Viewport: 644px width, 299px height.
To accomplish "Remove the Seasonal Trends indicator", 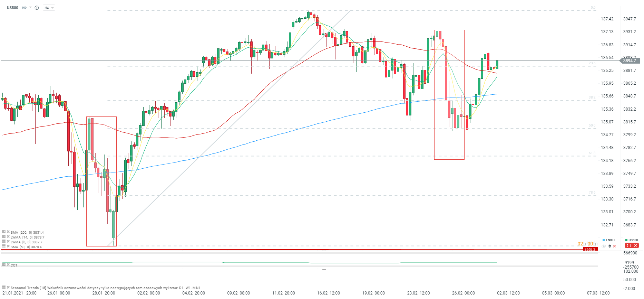I will coord(8,287).
